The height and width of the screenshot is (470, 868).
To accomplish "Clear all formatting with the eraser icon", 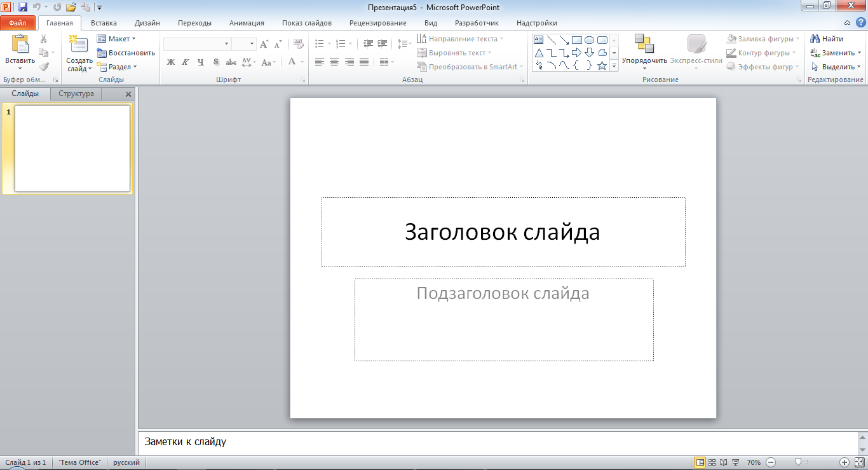I will [299, 44].
